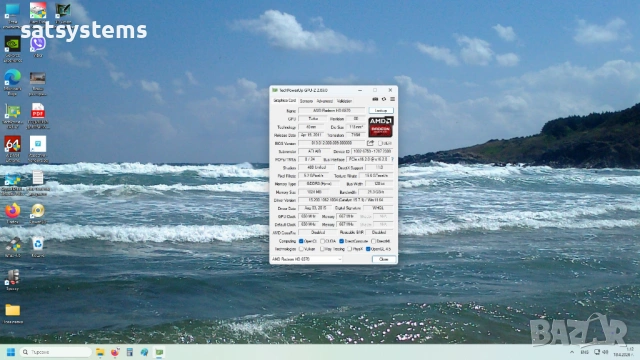
Task: Click the ENG language indicator in tray
Action: click(584, 352)
